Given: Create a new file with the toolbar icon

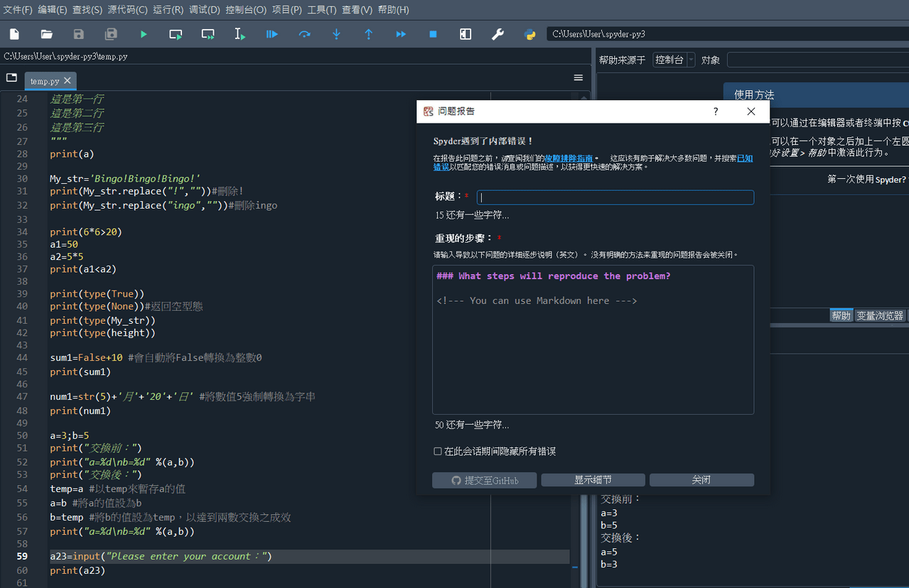Looking at the screenshot, I should point(14,34).
